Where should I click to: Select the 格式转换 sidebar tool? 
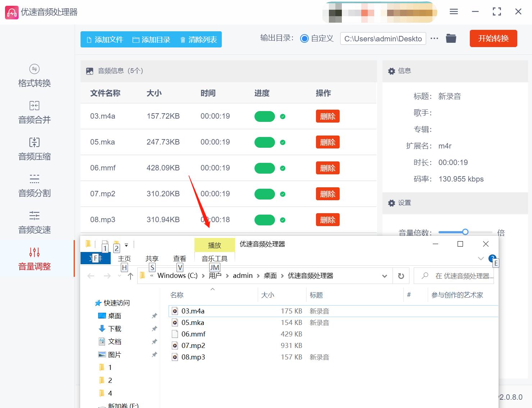tap(33, 75)
